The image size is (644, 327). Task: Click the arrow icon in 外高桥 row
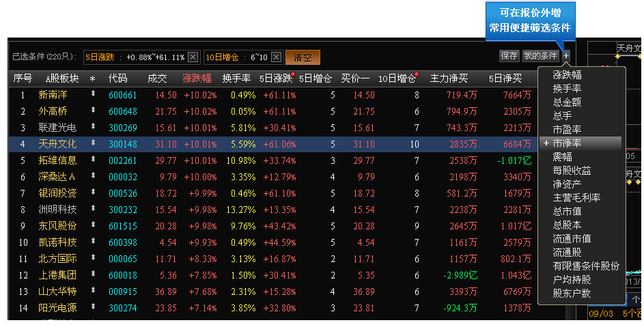(94, 110)
